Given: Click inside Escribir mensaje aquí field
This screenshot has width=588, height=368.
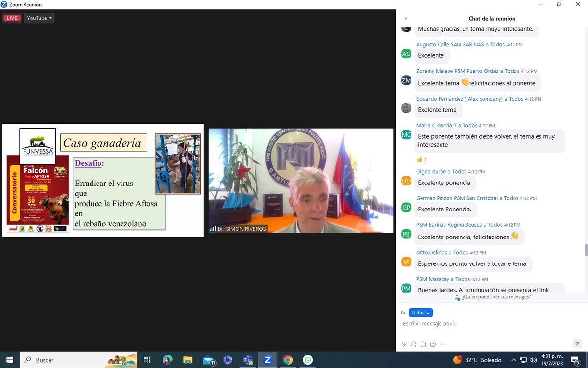Looking at the screenshot, I should coord(491,324).
